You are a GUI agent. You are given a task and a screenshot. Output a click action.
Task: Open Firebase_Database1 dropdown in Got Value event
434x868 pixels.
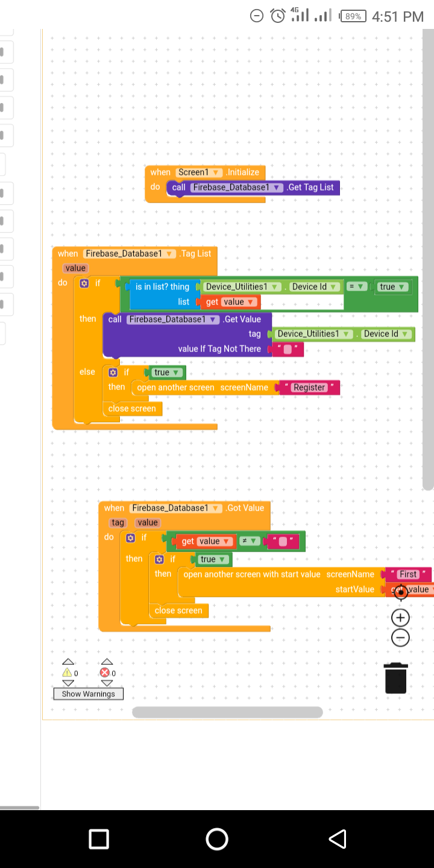176,508
